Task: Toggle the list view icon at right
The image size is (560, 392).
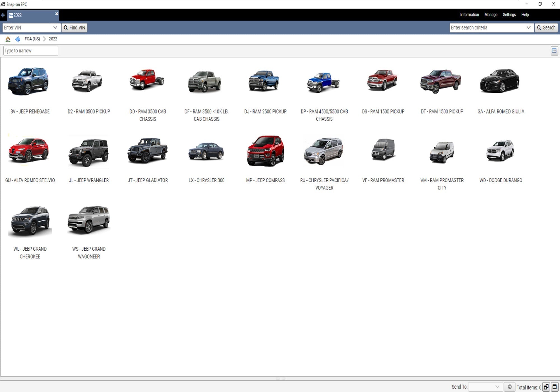Action: pyautogui.click(x=554, y=51)
